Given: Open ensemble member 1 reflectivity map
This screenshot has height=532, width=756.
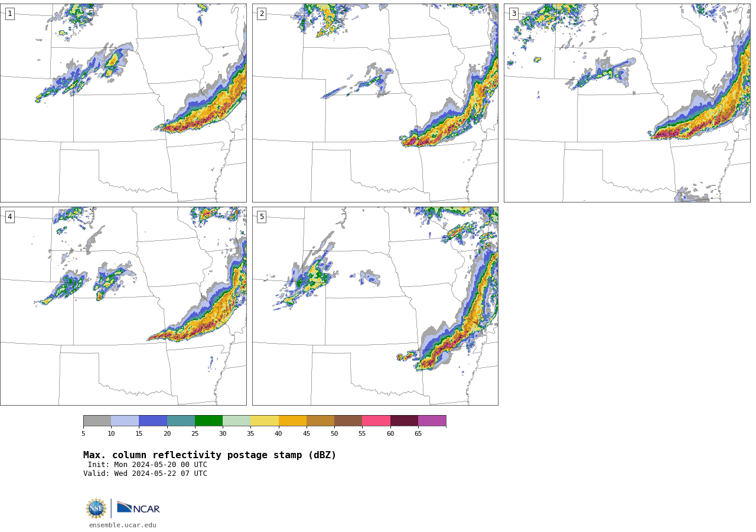Looking at the screenshot, I should pyautogui.click(x=123, y=103).
